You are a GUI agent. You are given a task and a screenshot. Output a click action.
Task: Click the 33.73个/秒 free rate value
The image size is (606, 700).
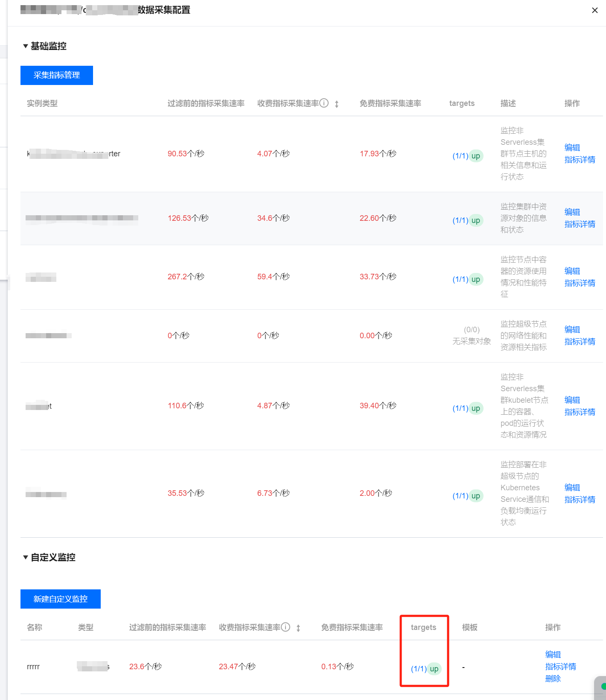(x=378, y=277)
